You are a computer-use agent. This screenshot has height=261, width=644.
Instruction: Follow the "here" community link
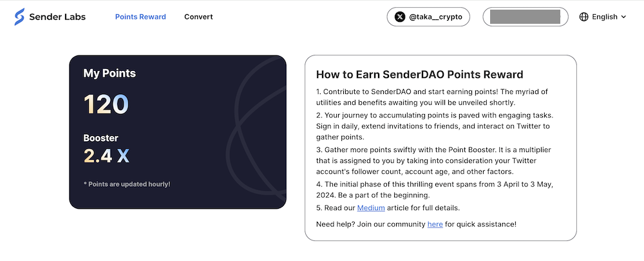pyautogui.click(x=435, y=224)
